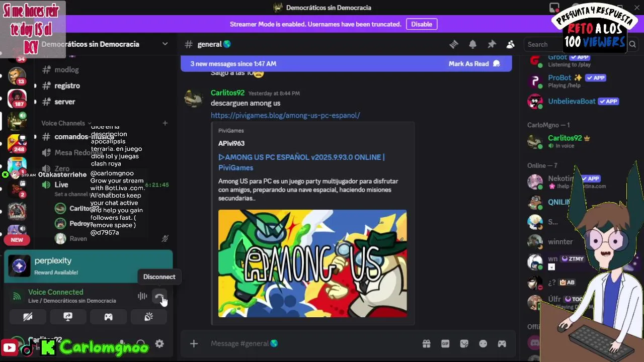This screenshot has height=362, width=644.
Task: Click the NEW unread indicator in server list
Action: point(17,240)
